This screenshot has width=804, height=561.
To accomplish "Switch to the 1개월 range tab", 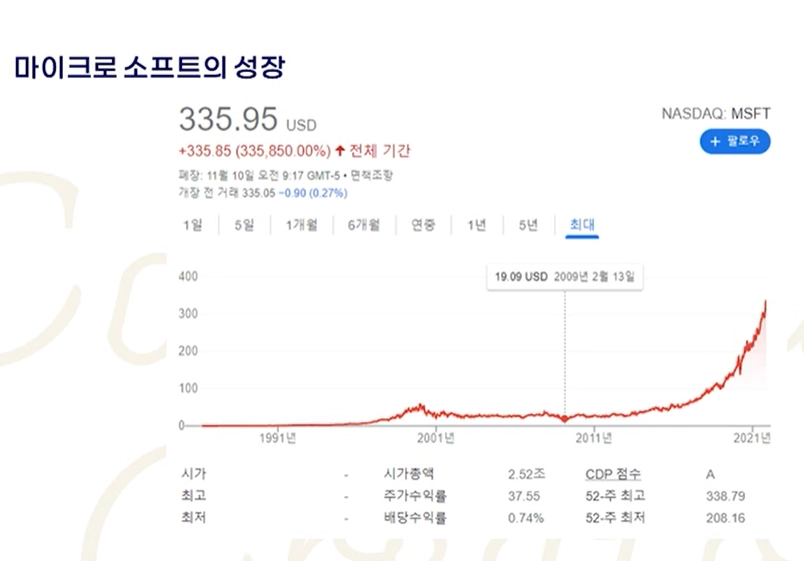I will (x=302, y=225).
